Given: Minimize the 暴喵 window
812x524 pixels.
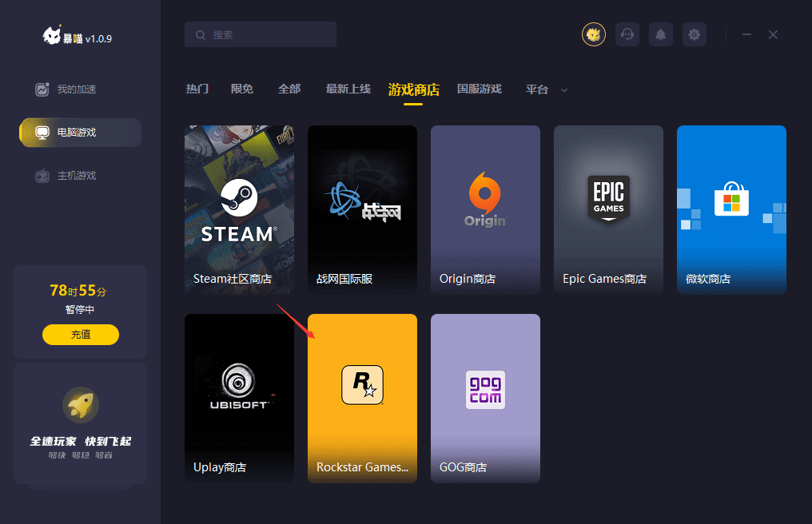Looking at the screenshot, I should (746, 34).
